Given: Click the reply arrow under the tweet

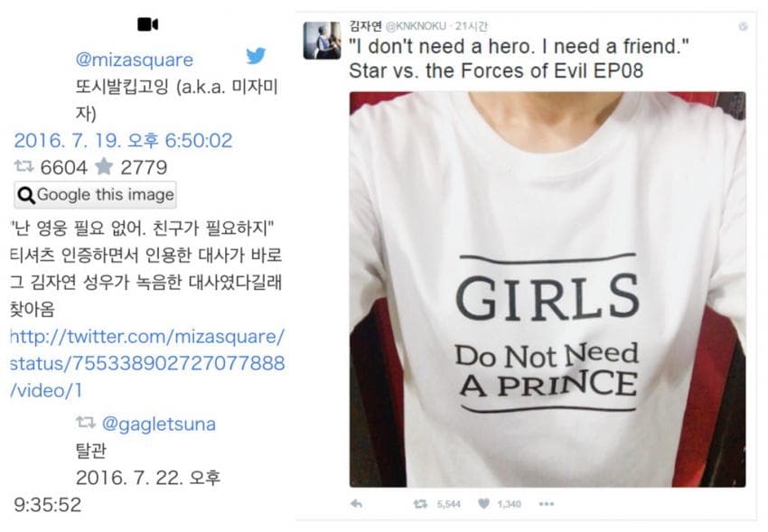Looking at the screenshot, I should click(x=357, y=504).
